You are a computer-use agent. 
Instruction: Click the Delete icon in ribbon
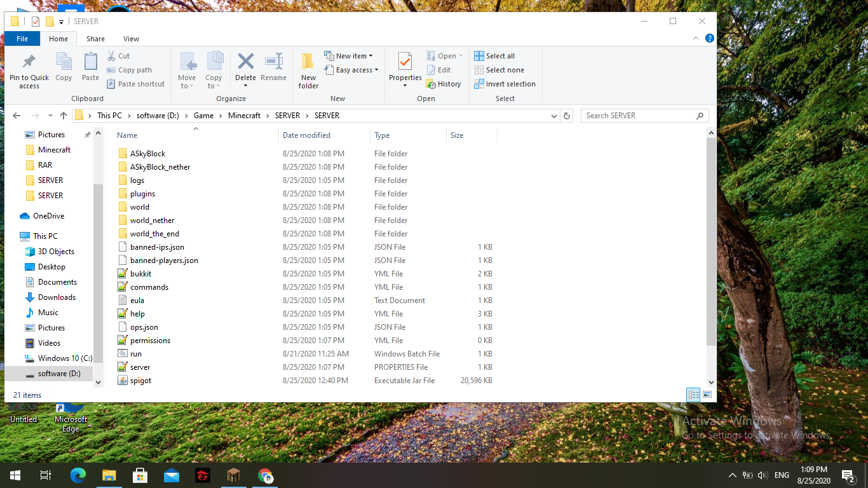coord(245,62)
